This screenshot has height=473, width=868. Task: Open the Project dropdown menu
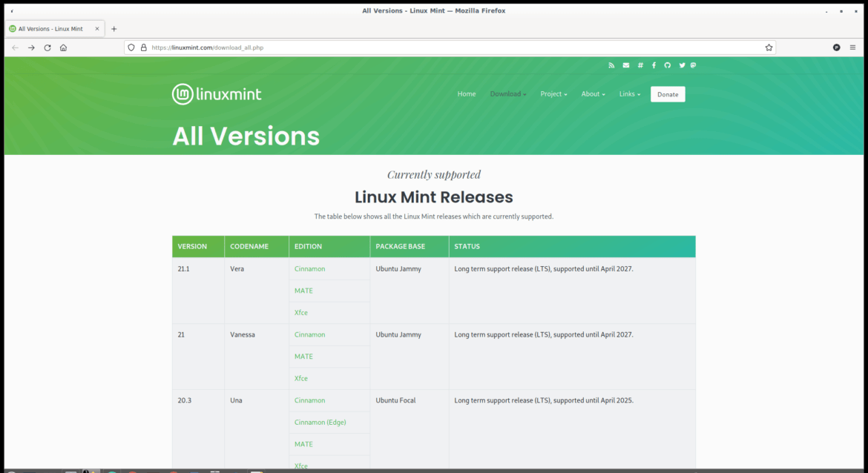553,93
